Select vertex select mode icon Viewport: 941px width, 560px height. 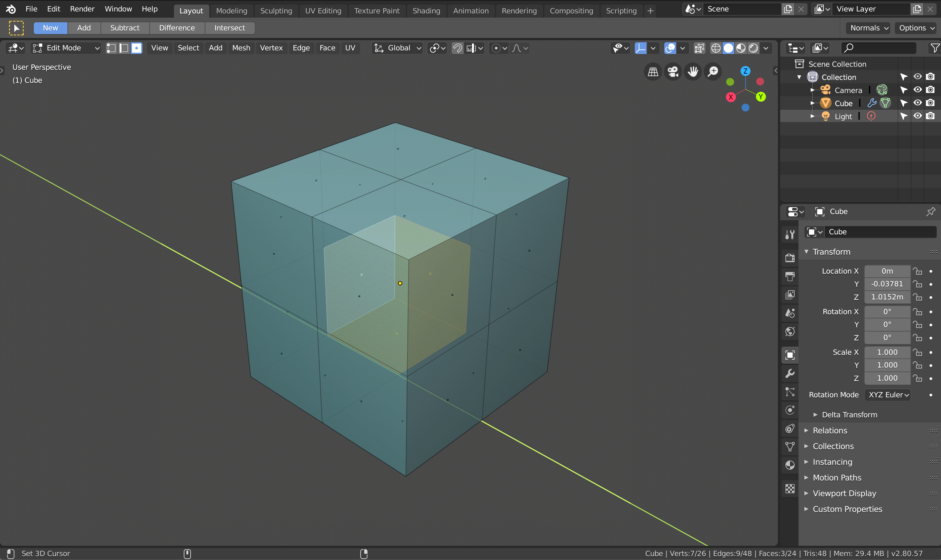pyautogui.click(x=111, y=48)
